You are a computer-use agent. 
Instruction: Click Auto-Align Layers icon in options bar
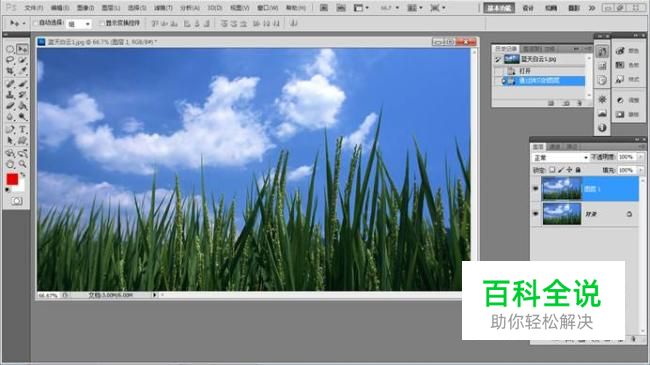(x=294, y=24)
